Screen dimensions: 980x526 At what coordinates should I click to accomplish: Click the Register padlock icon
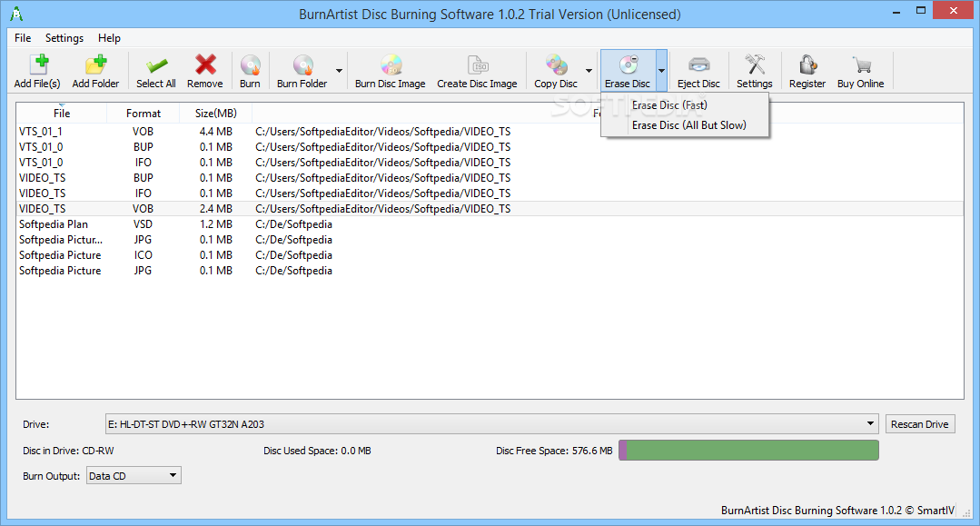point(807,65)
